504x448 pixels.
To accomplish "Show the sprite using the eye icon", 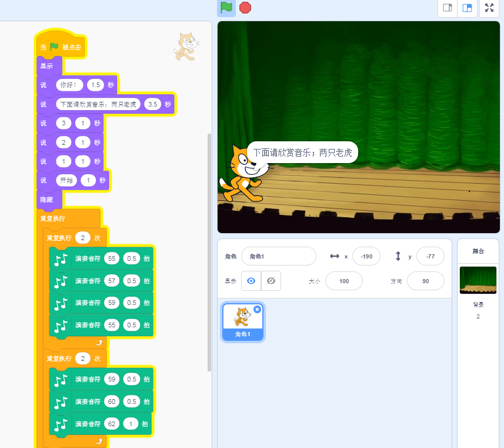I will pos(251,281).
